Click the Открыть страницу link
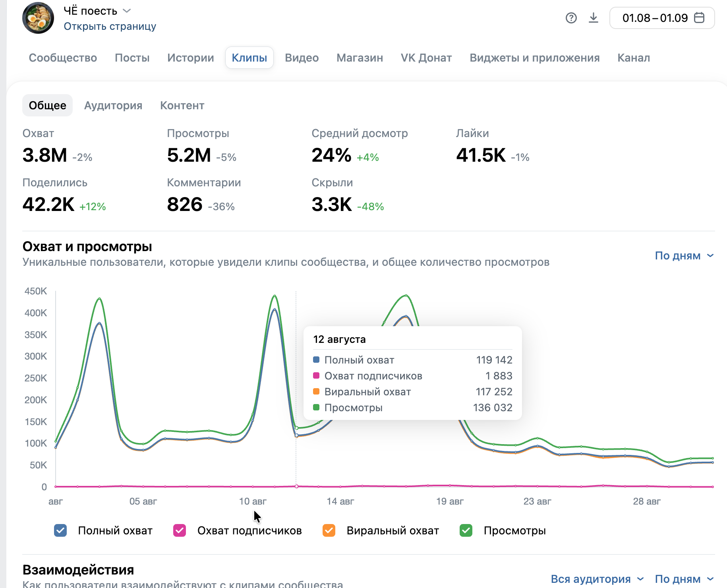 click(x=110, y=26)
